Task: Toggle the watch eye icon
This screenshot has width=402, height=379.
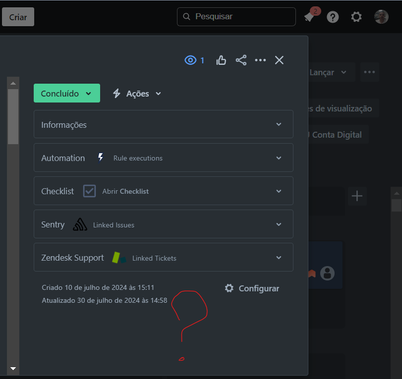Action: point(191,60)
